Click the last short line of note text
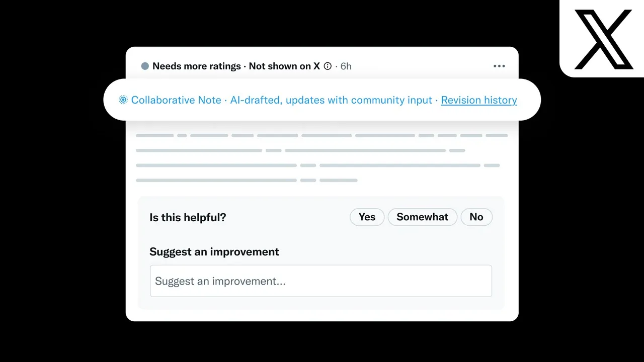This screenshot has width=644, height=362. click(x=247, y=180)
